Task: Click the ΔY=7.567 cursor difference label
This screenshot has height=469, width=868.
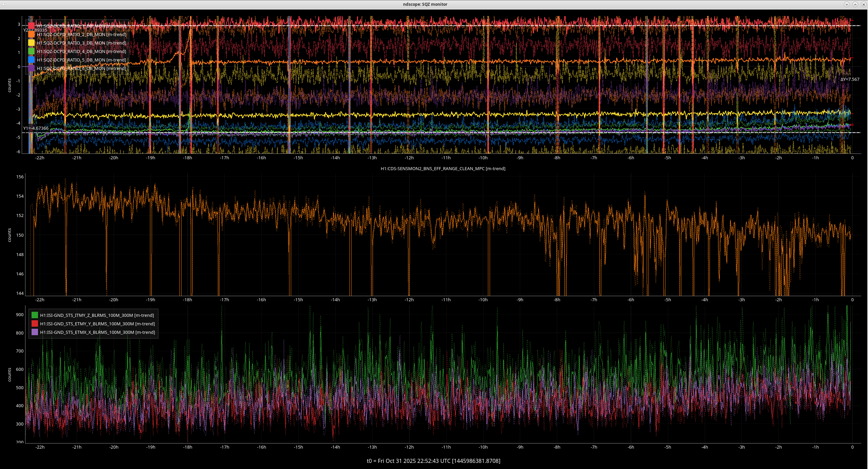Action: coord(850,79)
